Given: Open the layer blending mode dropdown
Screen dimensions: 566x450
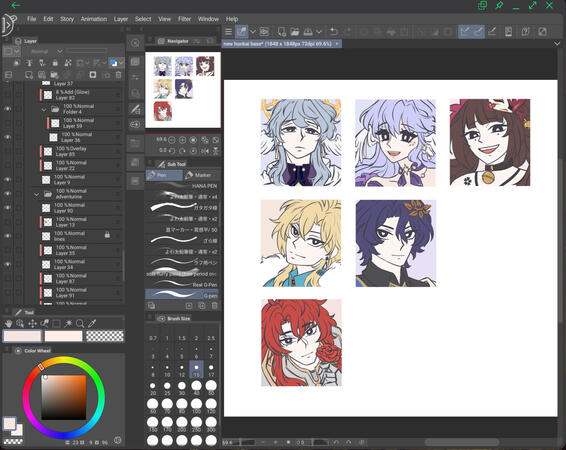Looking at the screenshot, I should [45, 51].
